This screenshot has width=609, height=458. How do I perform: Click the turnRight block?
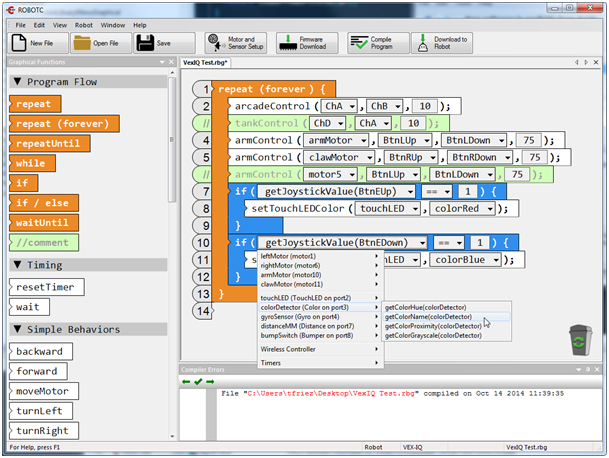click(x=44, y=431)
